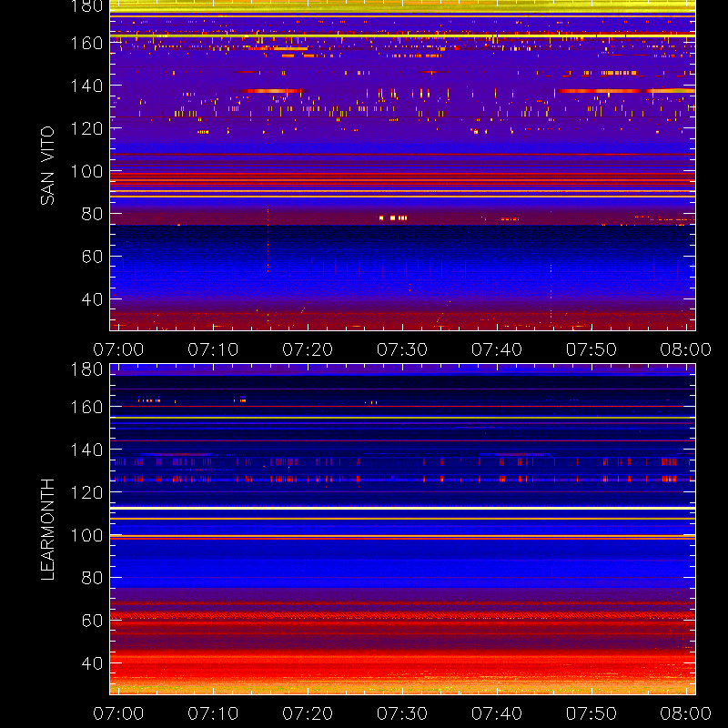Click 07:30 time label below San Vito plot
728x728 pixels.
tap(402, 349)
